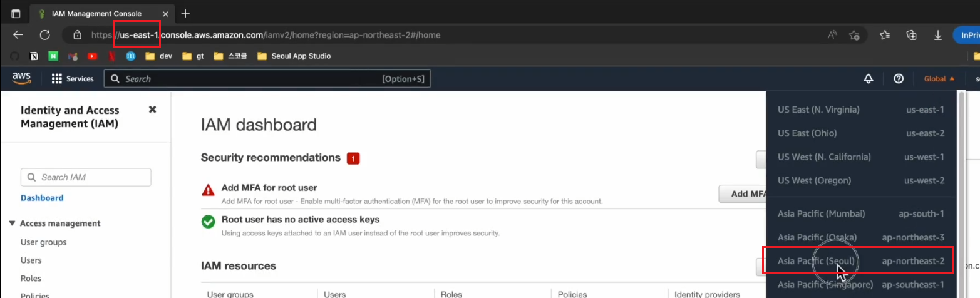Open the blue m bookmark

tap(130, 56)
